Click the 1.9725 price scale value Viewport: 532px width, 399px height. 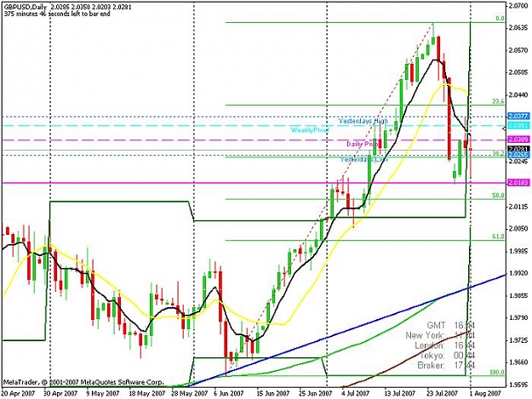[519, 340]
